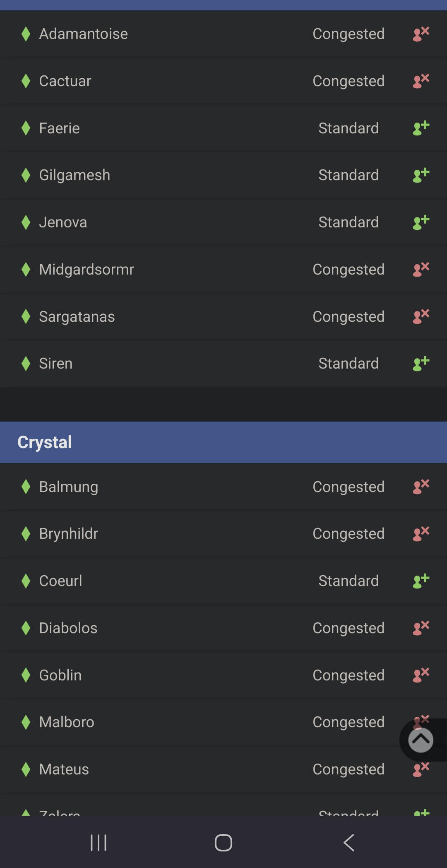Click Jenova character creation available icon

tap(421, 222)
